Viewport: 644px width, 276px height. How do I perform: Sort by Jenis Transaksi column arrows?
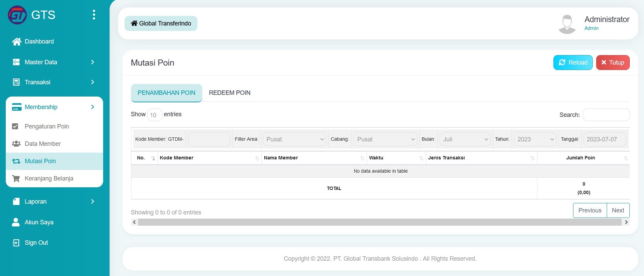pos(532,158)
